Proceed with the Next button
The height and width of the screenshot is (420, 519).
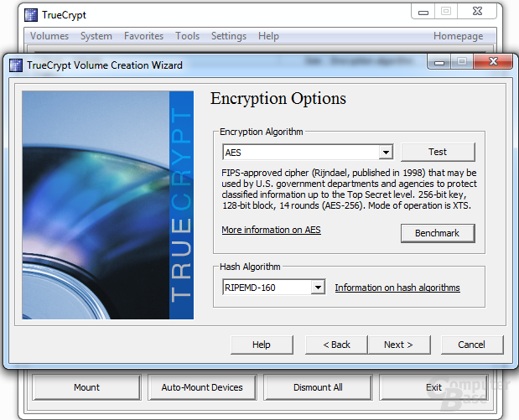coord(399,345)
